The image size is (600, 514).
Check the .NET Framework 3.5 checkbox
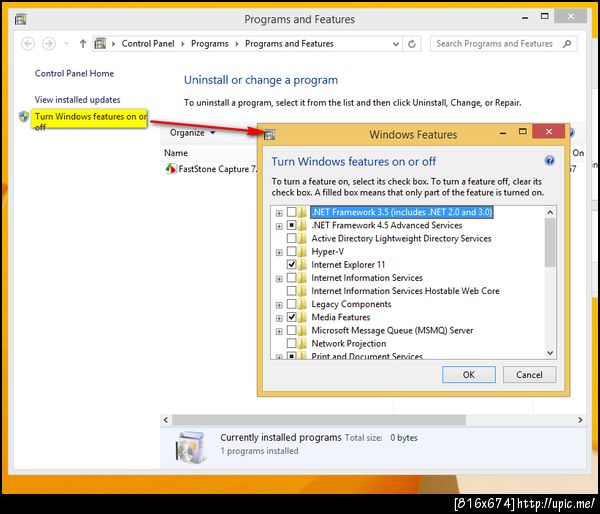[x=292, y=212]
